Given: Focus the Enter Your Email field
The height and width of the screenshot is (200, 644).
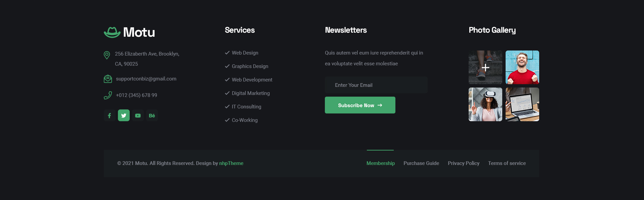Looking at the screenshot, I should (376, 85).
